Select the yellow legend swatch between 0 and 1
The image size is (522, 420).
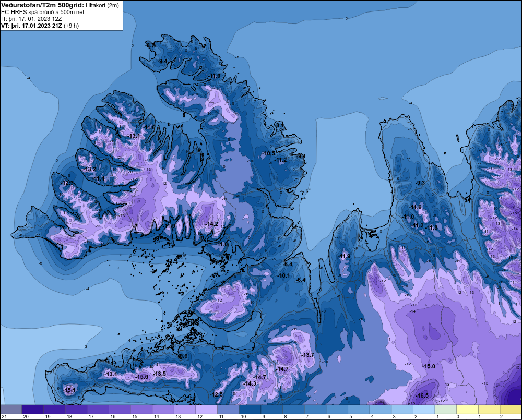click(467, 410)
